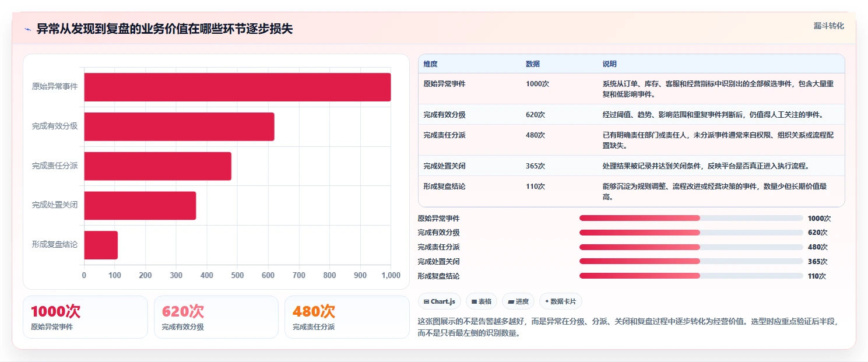Open the 1000次 原始异常事件 data card

coord(85,317)
